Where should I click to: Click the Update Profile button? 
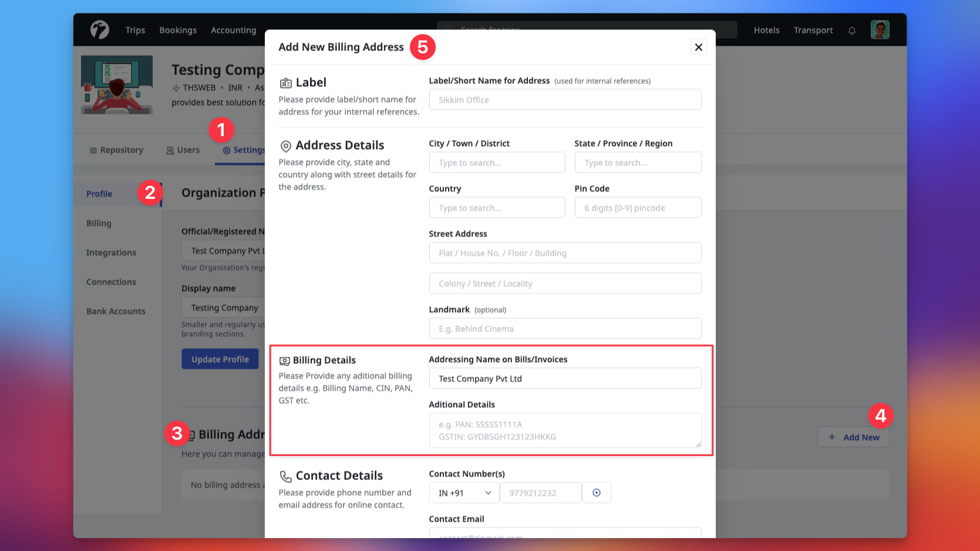point(220,359)
